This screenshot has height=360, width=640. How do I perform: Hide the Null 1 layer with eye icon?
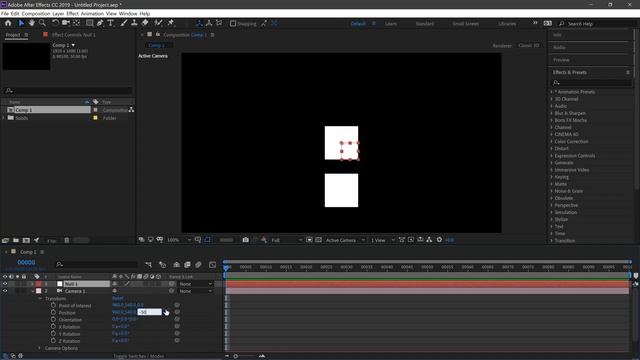click(x=5, y=284)
